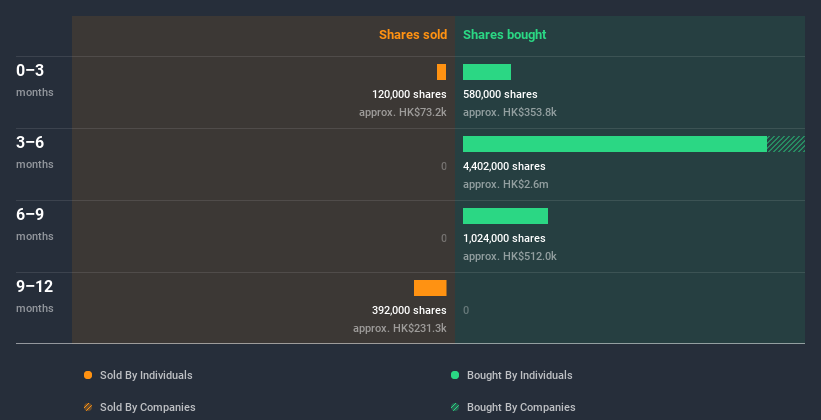
Task: Select the Bought By Companies legend label
Action: [521, 407]
